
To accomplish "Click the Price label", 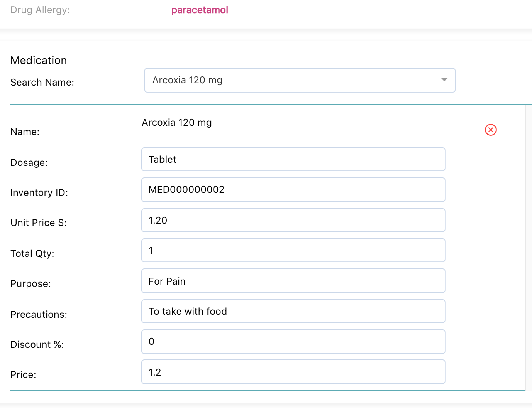I will pyautogui.click(x=23, y=375).
